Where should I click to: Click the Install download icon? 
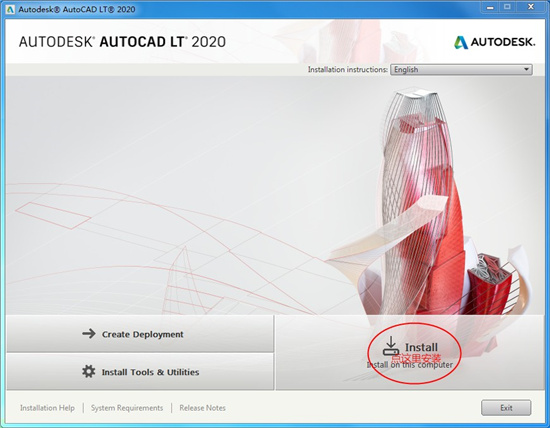391,346
